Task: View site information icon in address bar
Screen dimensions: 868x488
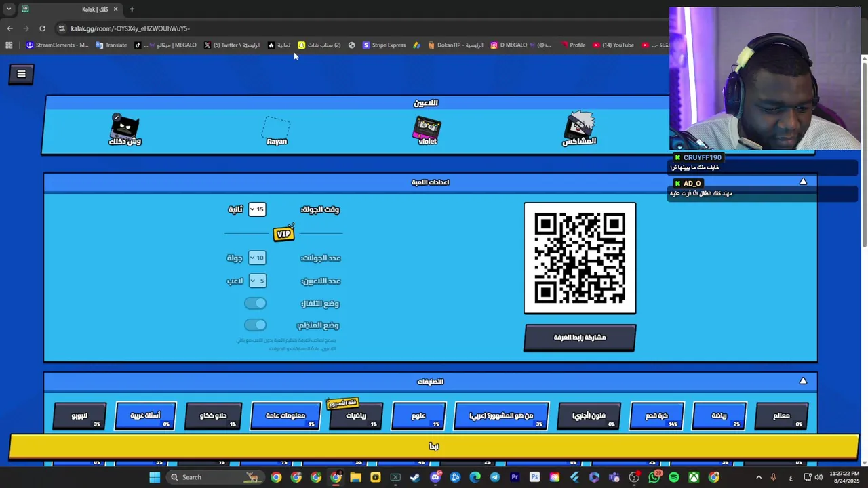Action: [62, 28]
